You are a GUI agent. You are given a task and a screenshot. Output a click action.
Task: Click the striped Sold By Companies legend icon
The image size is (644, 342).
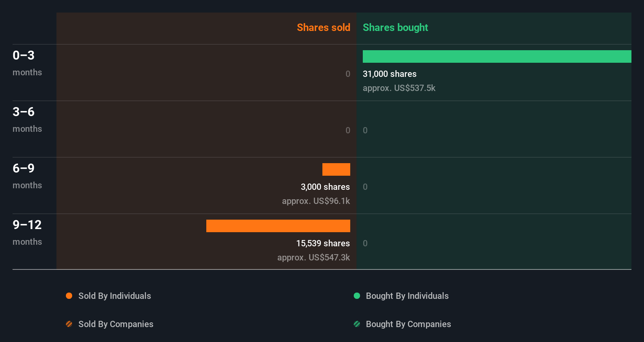coord(69,324)
